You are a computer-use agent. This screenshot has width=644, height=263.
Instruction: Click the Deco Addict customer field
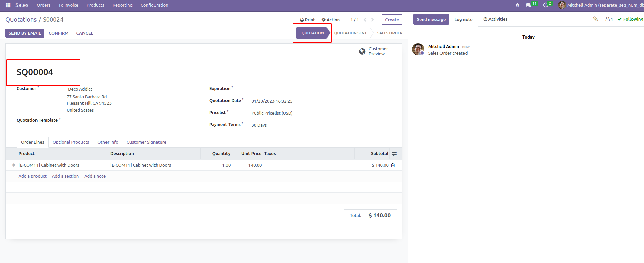pos(80,89)
